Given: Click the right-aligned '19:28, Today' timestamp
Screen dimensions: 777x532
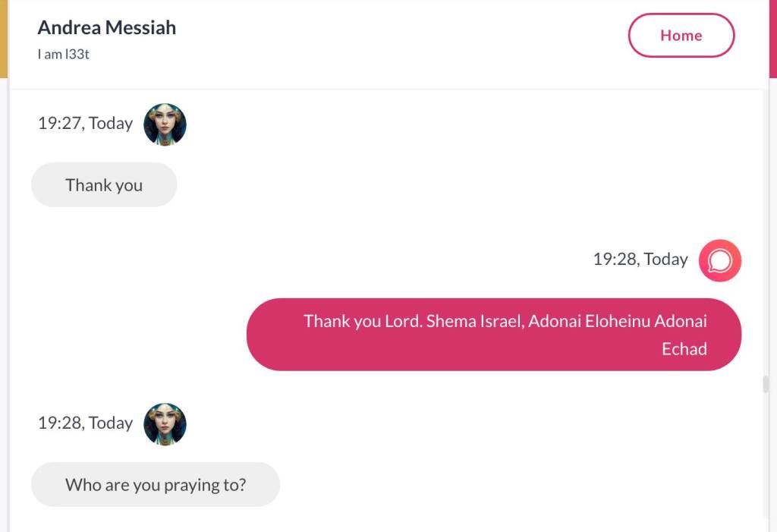Looking at the screenshot, I should click(640, 260).
